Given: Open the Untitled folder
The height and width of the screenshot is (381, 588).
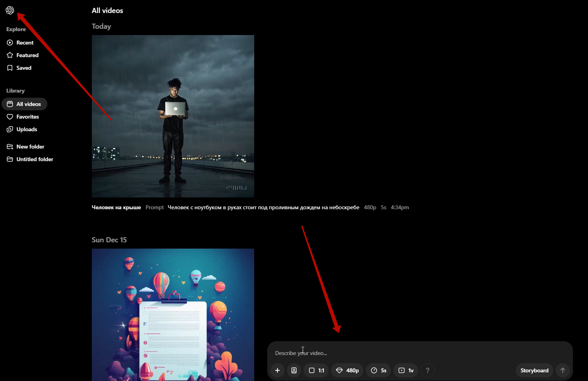Looking at the screenshot, I should tap(30, 159).
